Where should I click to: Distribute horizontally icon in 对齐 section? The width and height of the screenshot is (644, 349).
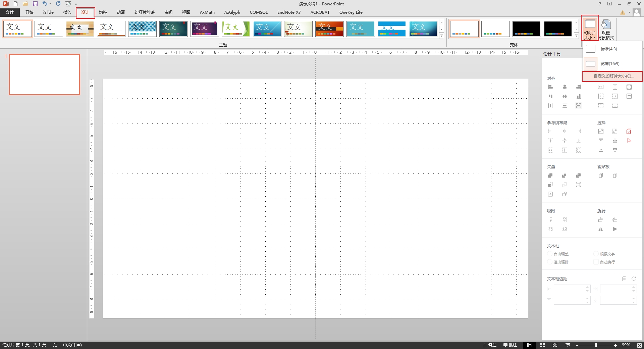550,106
